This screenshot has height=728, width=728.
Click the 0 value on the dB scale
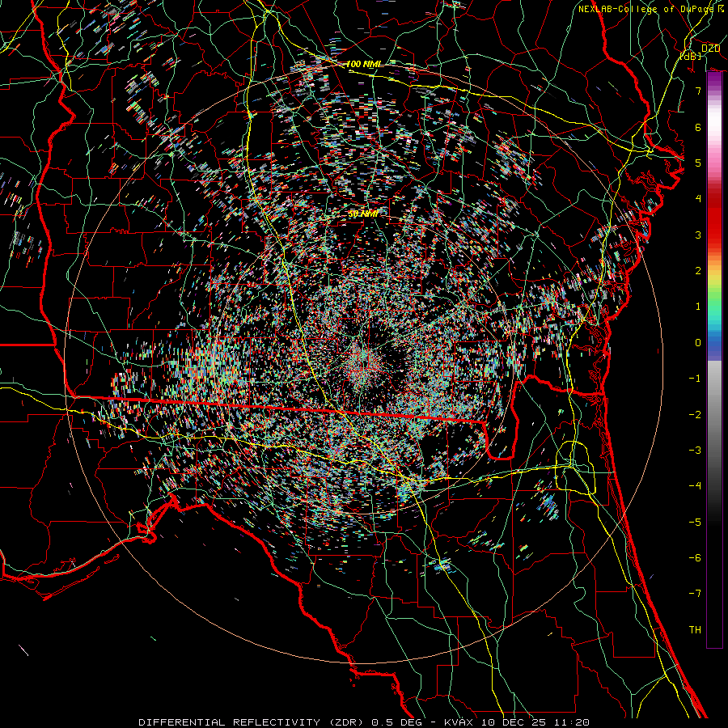click(698, 343)
